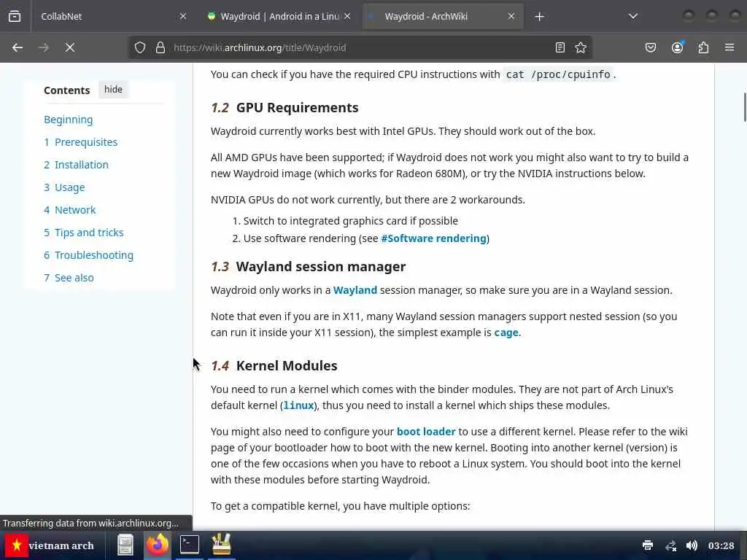Click the cat /proc/cpuinfo code text
747x560 pixels.
click(558, 75)
